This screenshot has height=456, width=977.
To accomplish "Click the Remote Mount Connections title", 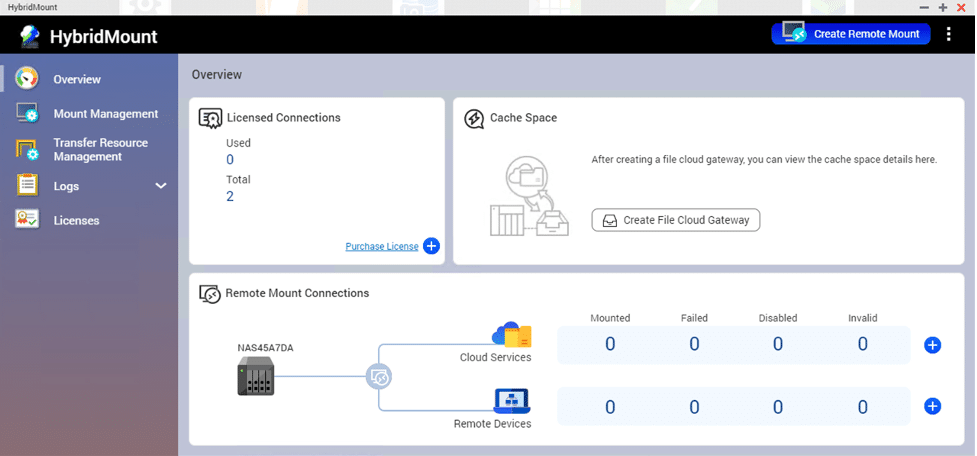I will [297, 293].
